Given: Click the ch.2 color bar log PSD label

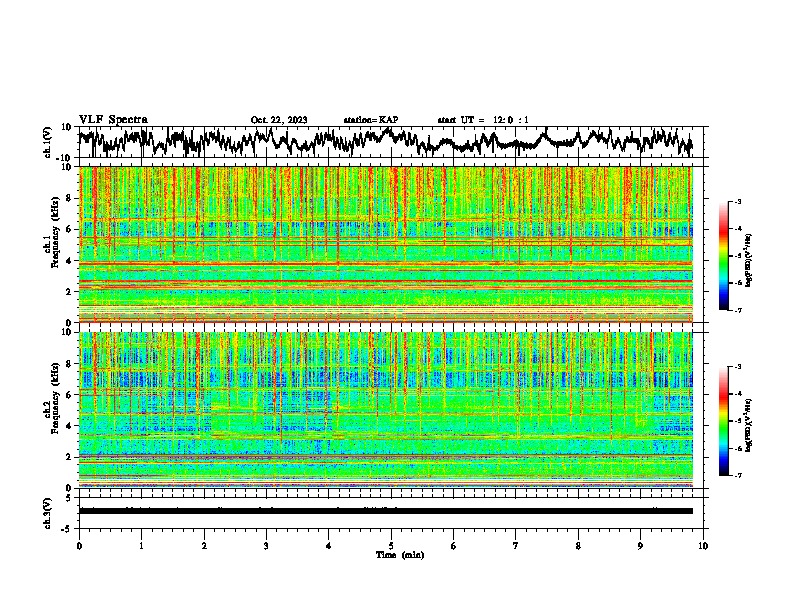Looking at the screenshot, I should pos(748,425).
